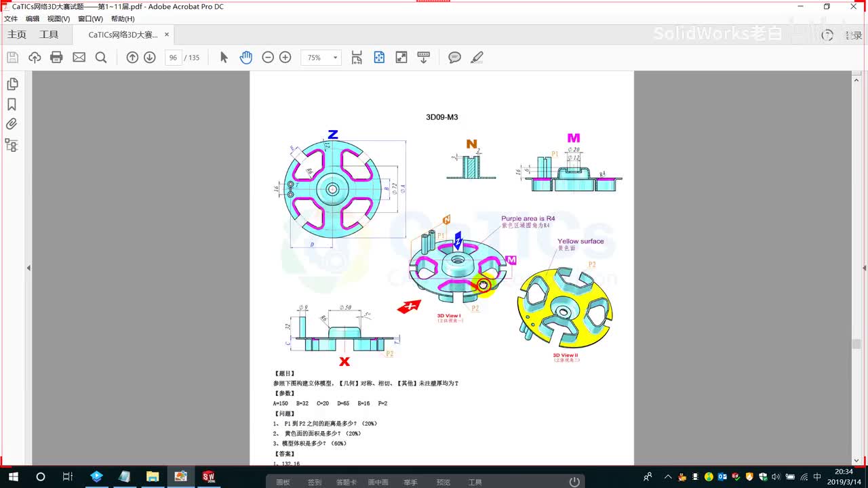Click the fit width scrolling icon

coord(357,58)
